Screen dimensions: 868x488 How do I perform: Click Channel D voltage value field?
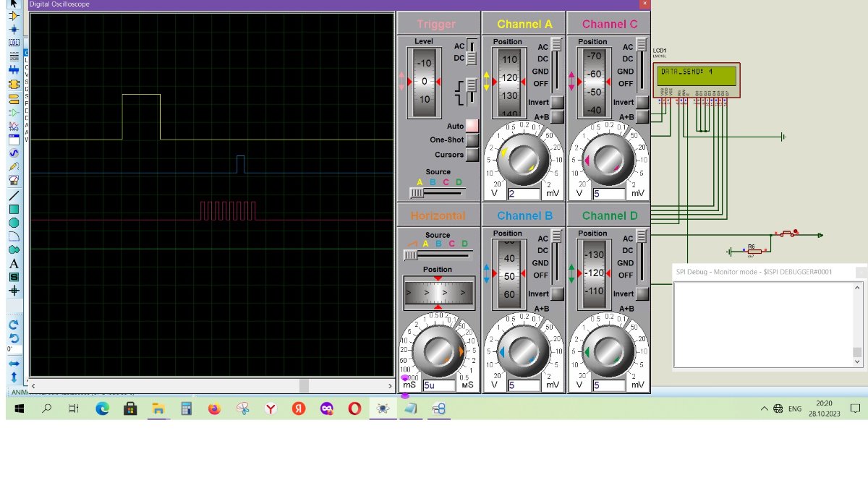coord(609,385)
